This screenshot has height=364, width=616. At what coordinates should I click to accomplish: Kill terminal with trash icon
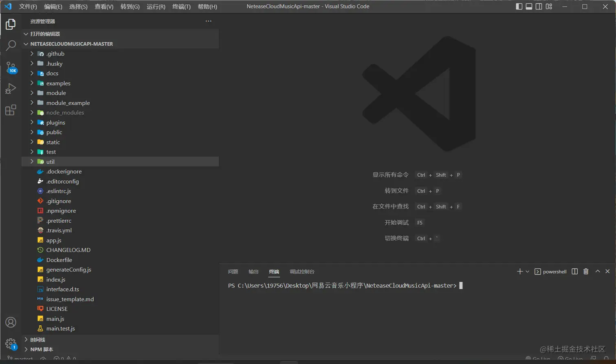click(586, 272)
